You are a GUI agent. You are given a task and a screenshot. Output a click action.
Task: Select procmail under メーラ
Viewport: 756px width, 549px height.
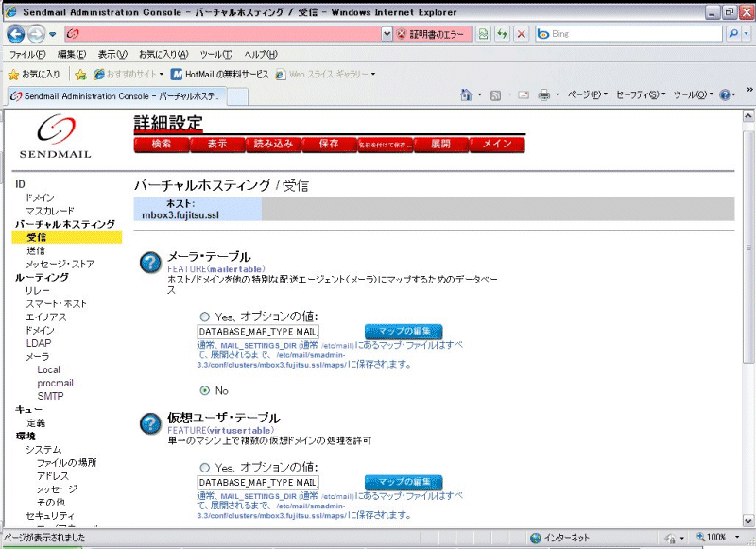coord(56,384)
